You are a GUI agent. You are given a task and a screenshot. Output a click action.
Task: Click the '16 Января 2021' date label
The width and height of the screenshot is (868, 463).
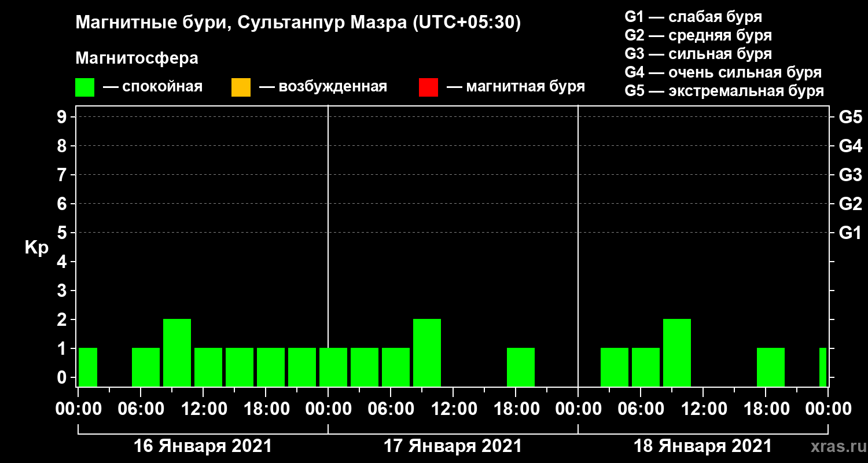point(203,446)
